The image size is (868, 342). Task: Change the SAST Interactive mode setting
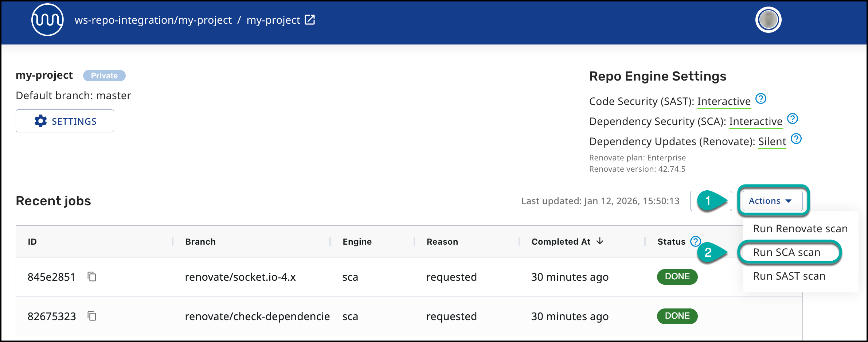pos(724,101)
